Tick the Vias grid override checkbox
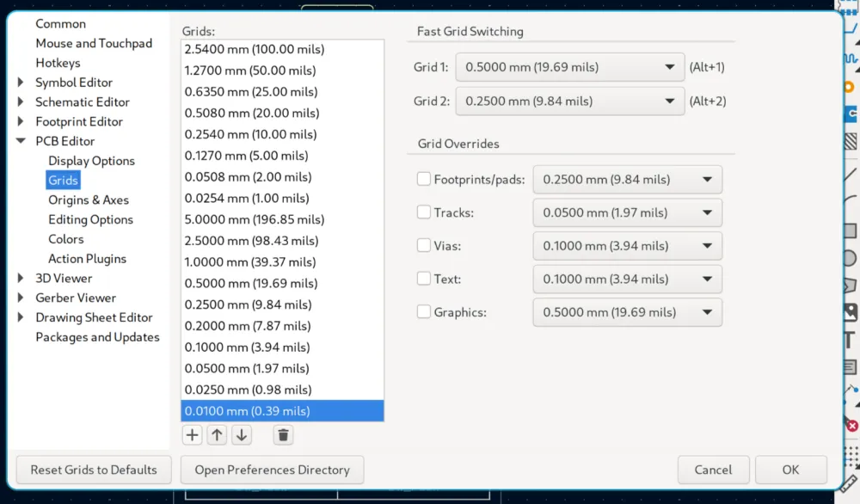The width and height of the screenshot is (860, 504). tap(423, 246)
